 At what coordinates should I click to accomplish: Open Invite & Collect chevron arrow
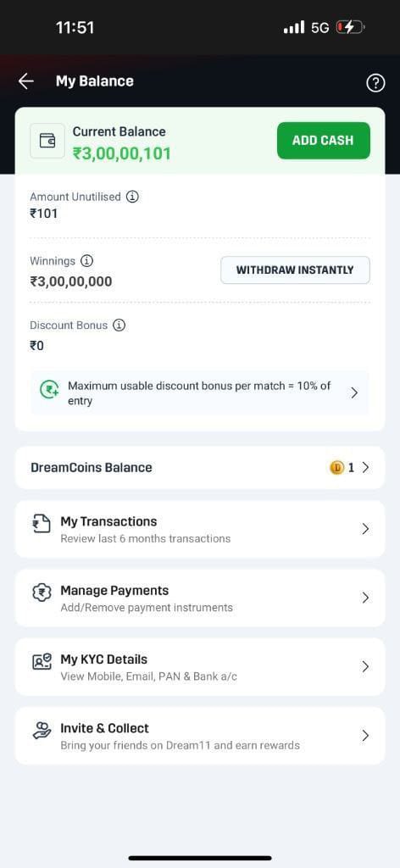coord(365,736)
